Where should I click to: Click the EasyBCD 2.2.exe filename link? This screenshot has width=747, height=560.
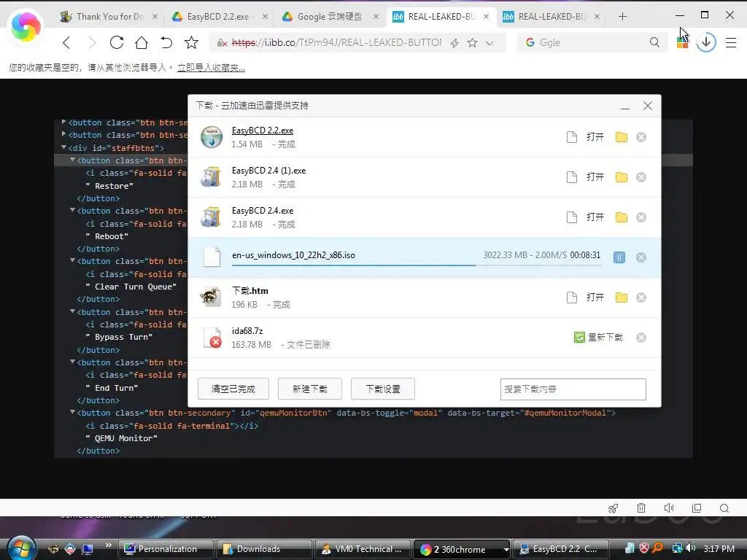(263, 131)
